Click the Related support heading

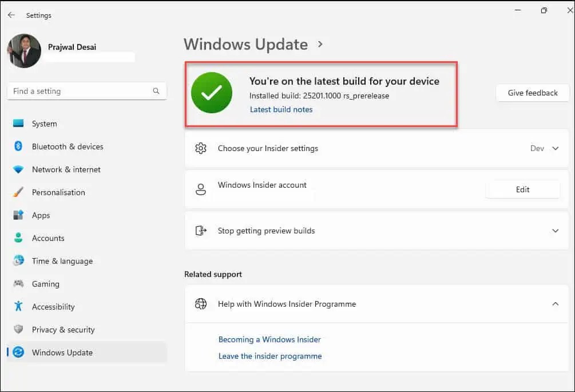point(213,274)
